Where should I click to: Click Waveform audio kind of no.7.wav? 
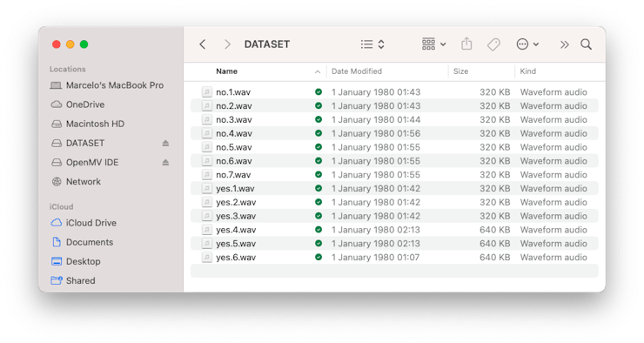553,175
